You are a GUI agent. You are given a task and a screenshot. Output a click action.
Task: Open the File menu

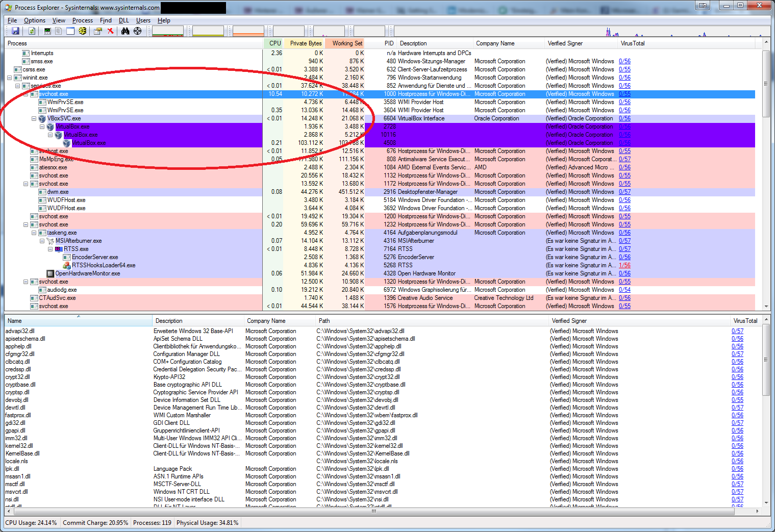(x=12, y=20)
